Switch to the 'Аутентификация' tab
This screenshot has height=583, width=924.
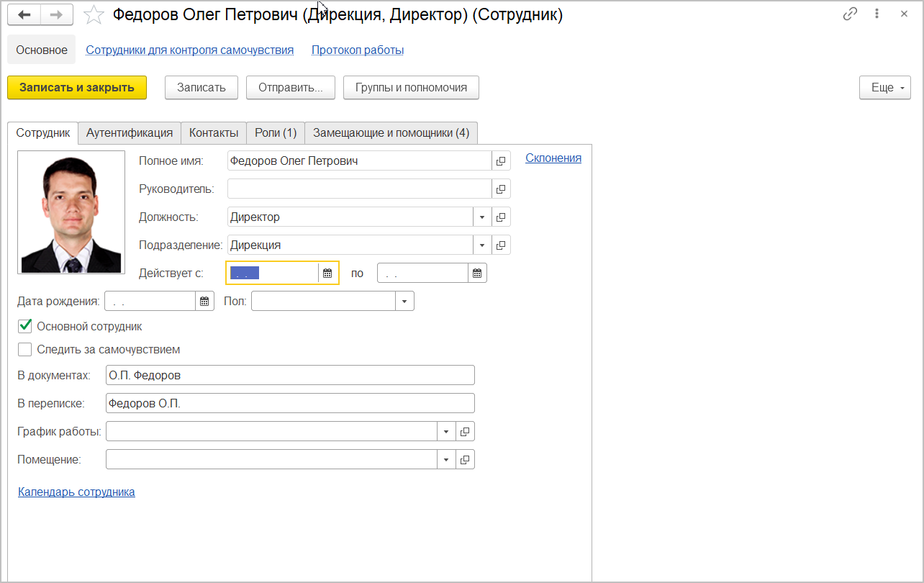(130, 133)
